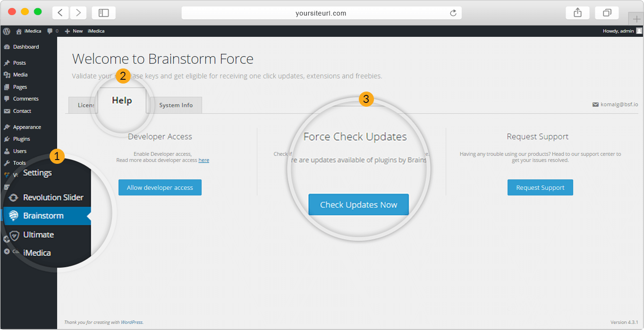Click the Request Support button

[x=540, y=187]
